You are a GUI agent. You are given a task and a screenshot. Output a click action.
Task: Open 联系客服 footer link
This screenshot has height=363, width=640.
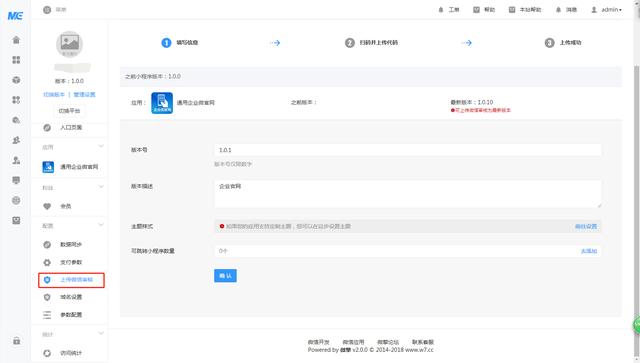click(x=423, y=342)
